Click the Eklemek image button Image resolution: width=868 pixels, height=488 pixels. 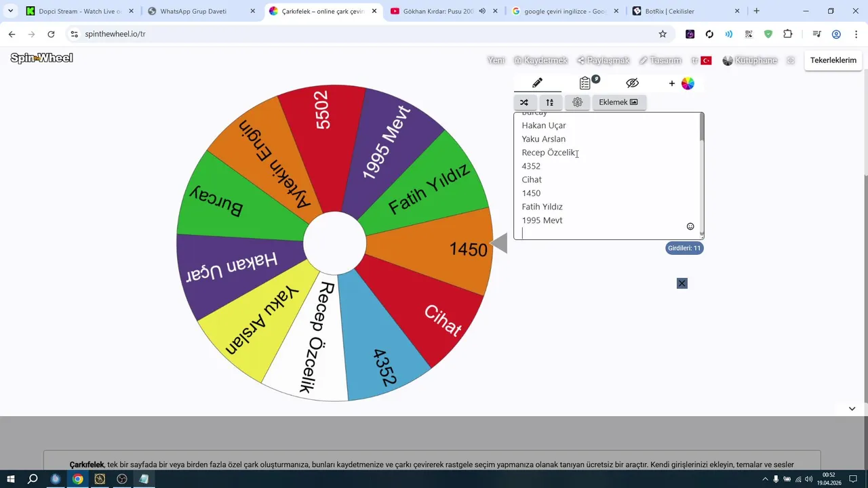pyautogui.click(x=618, y=102)
